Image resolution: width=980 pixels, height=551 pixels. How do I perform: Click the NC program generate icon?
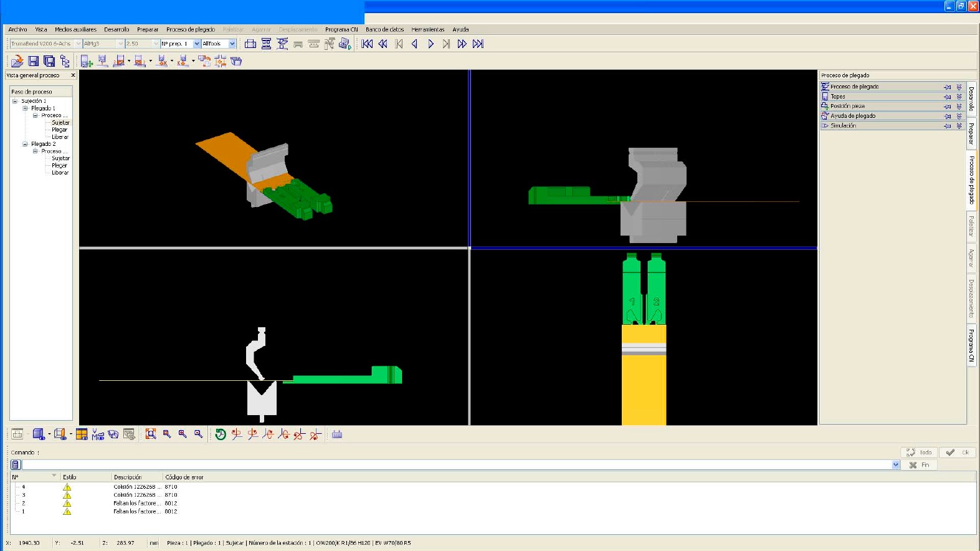point(345,44)
